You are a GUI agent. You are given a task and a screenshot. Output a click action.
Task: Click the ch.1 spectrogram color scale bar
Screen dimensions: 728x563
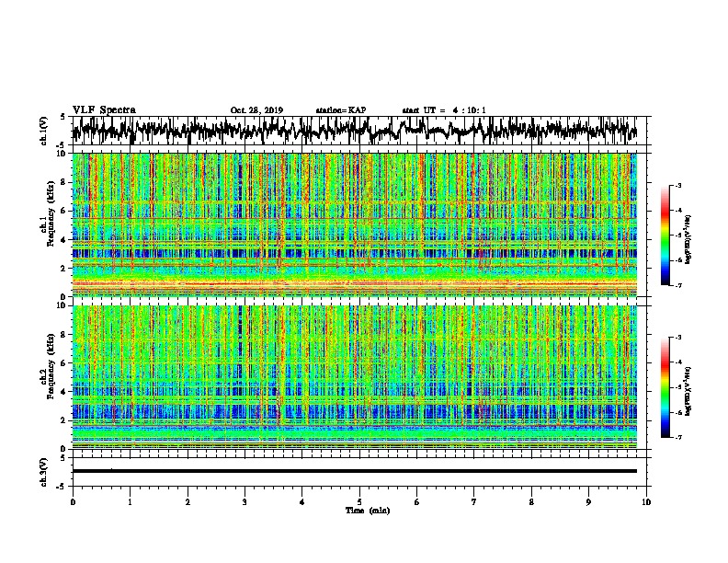pos(665,236)
